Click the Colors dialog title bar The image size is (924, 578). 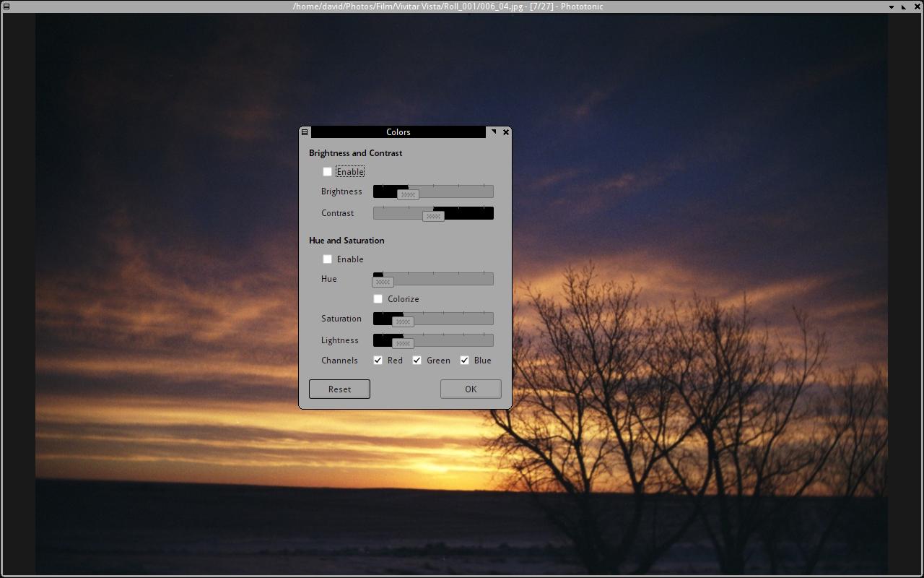point(398,132)
